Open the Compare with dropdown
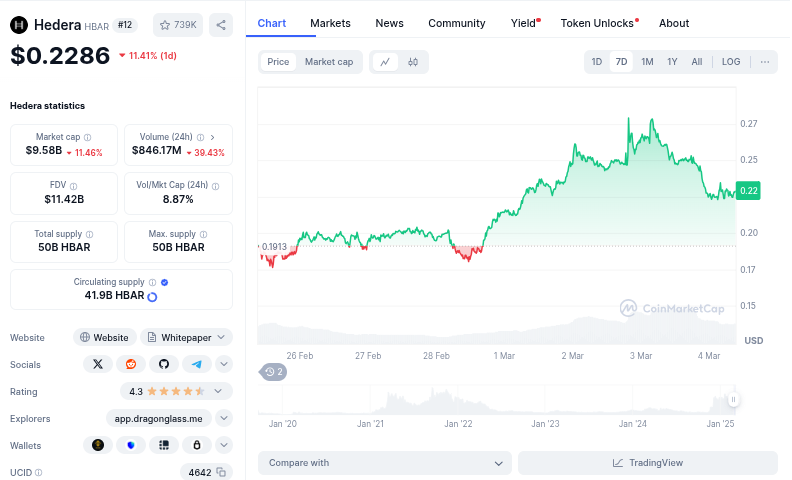This screenshot has height=480, width=792. coord(385,463)
